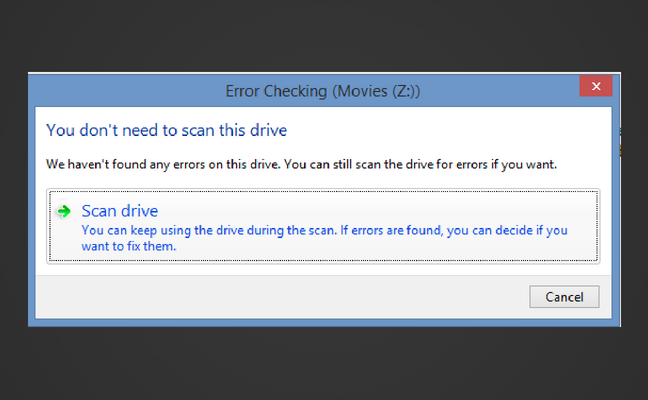Click the 'Error Checking (Movies (Z:))' title bar text
The width and height of the screenshot is (648, 400).
pos(322,91)
